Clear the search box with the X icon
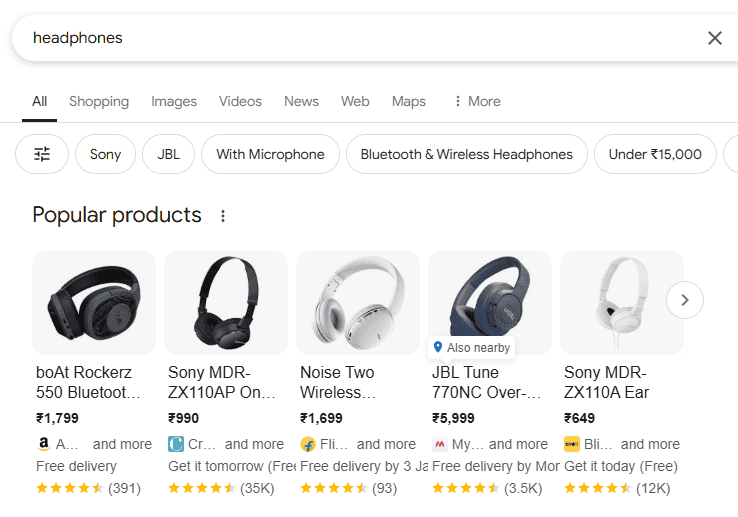Image resolution: width=738 pixels, height=517 pixels. click(714, 38)
